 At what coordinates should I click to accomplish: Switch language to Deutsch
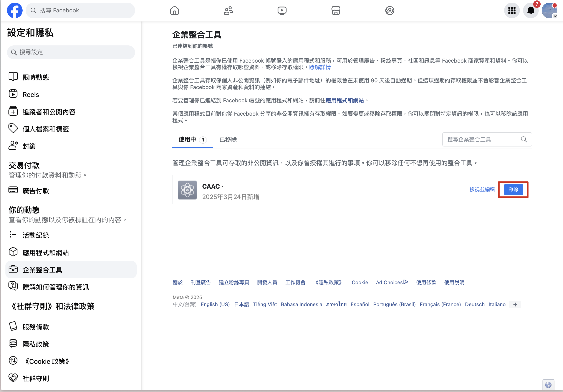coord(475,304)
